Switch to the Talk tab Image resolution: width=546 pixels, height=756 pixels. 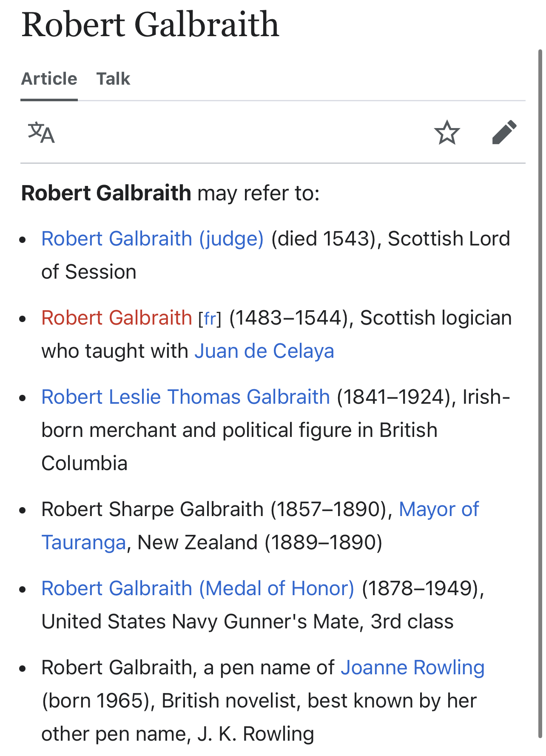pyautogui.click(x=113, y=79)
